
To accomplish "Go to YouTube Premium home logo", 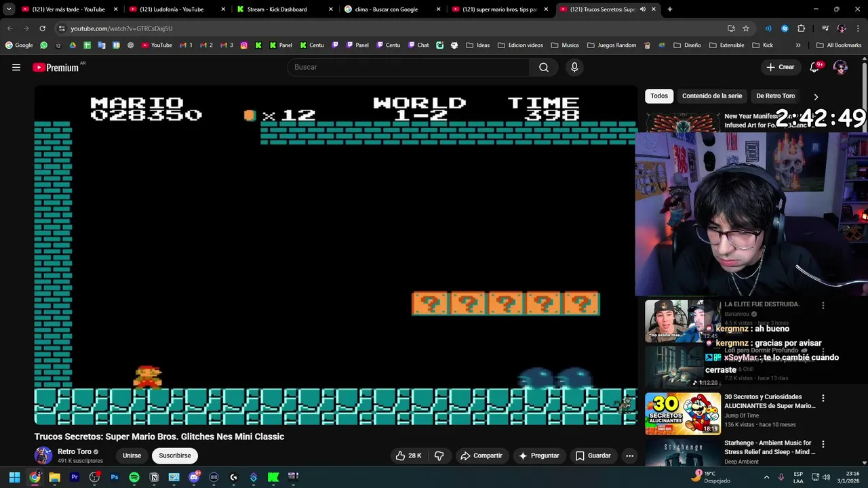I will click(56, 67).
